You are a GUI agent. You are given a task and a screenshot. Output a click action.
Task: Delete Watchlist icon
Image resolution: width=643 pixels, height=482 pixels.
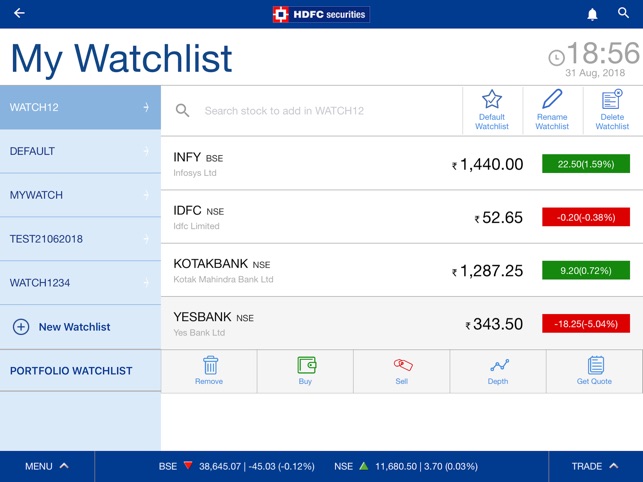612,99
